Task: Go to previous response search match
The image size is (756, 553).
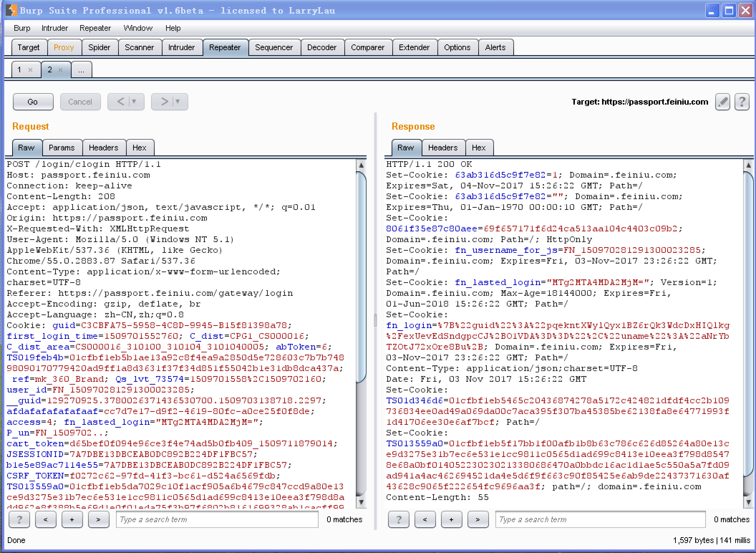Action: coord(425,519)
